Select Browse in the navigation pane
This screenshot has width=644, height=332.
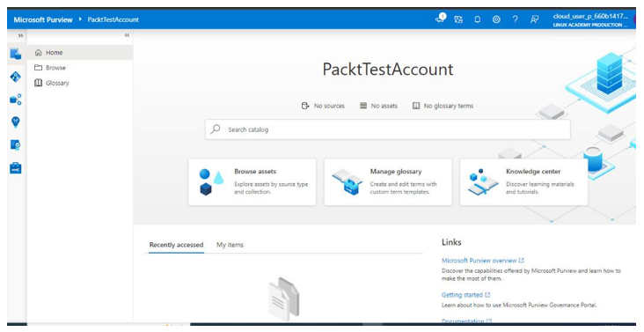[x=80, y=68]
